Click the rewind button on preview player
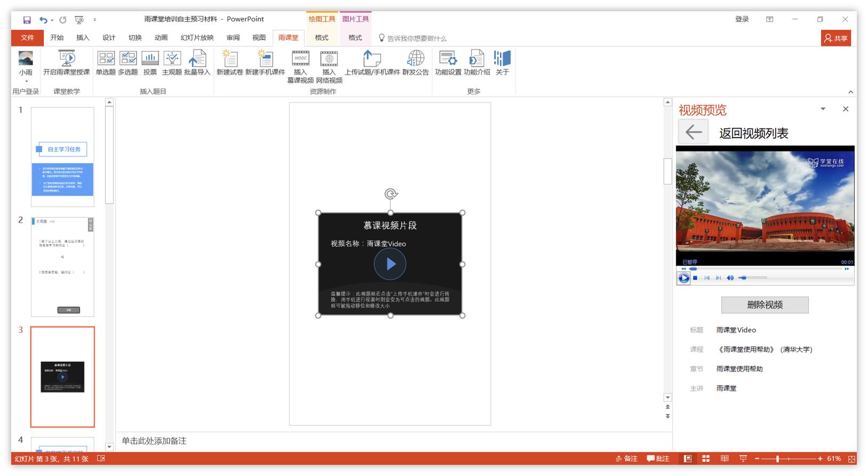The width and height of the screenshot is (868, 476). [684, 269]
